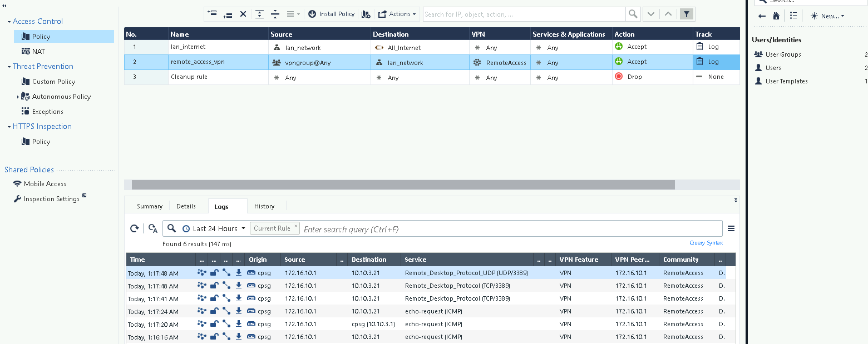Refresh the logs query results

(134, 228)
